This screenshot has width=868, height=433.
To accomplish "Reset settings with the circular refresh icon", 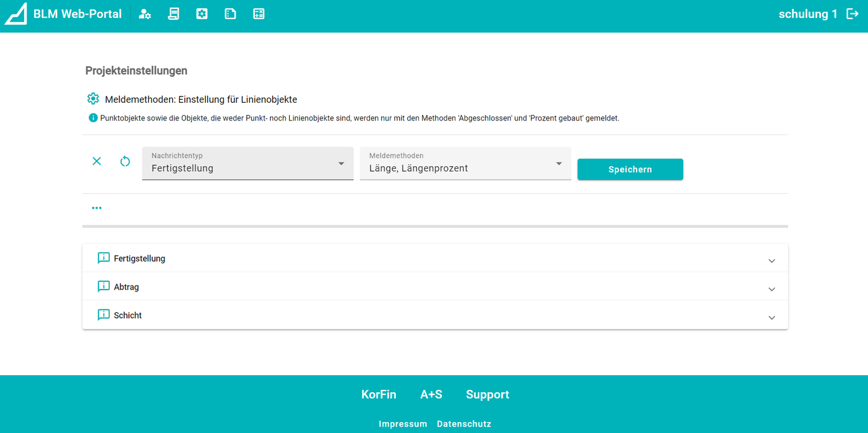I will [x=125, y=161].
